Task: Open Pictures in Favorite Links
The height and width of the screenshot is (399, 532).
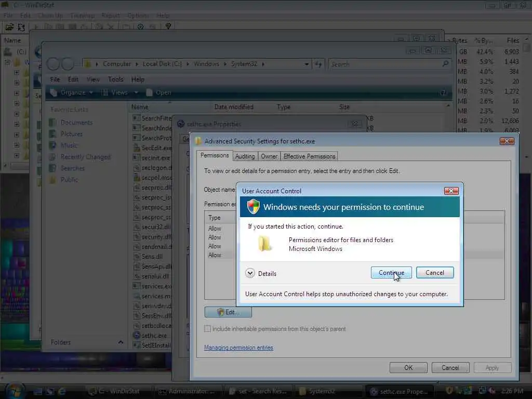Action: click(x=71, y=134)
